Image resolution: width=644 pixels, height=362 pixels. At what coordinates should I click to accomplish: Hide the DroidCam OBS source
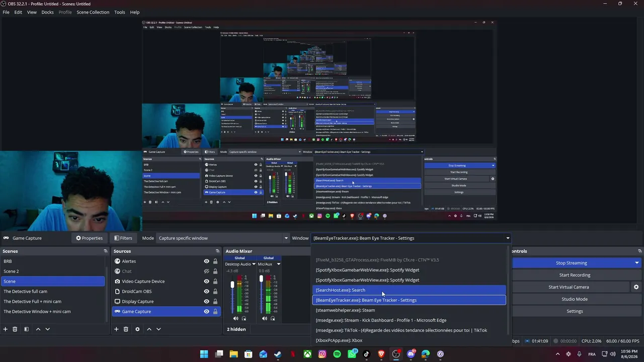(x=206, y=292)
